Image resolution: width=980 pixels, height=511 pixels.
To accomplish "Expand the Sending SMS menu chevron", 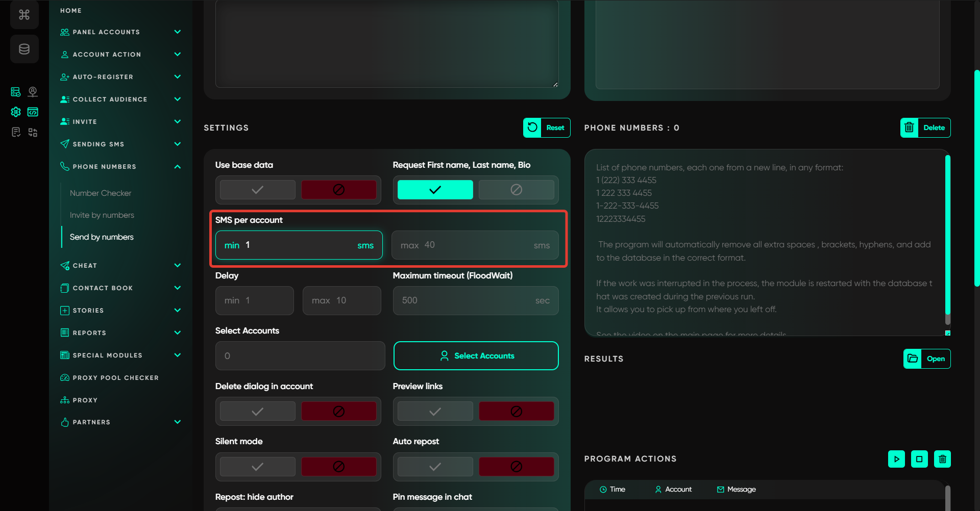I will (177, 144).
